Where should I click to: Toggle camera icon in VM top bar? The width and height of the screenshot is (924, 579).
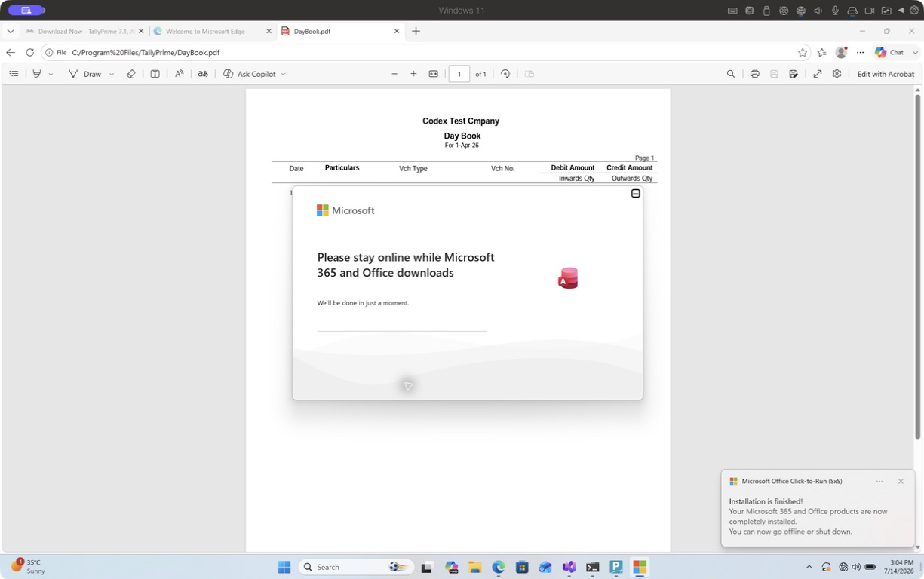(870, 11)
